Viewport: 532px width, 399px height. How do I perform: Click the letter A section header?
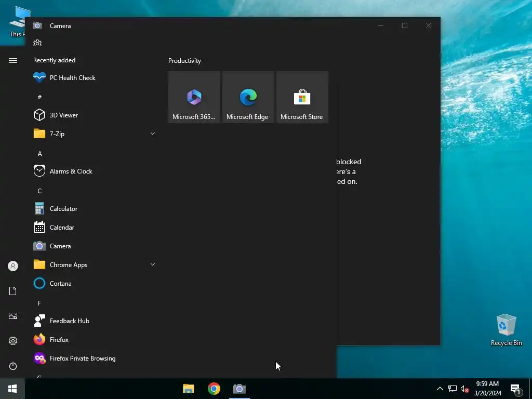coord(39,154)
